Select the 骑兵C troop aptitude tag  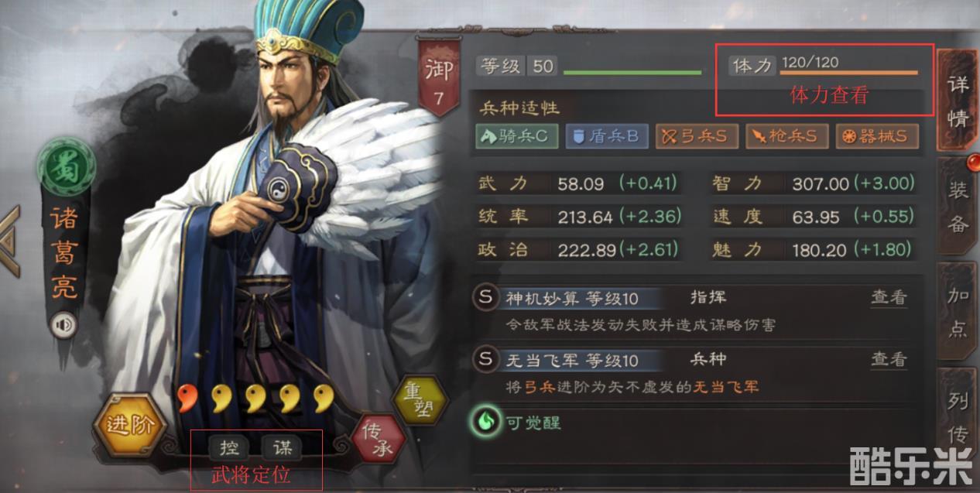516,136
